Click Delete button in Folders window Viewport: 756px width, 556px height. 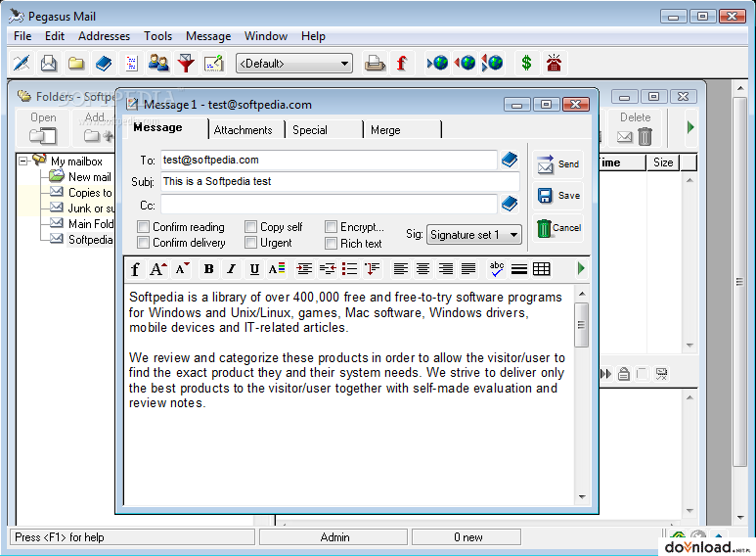tap(635, 128)
